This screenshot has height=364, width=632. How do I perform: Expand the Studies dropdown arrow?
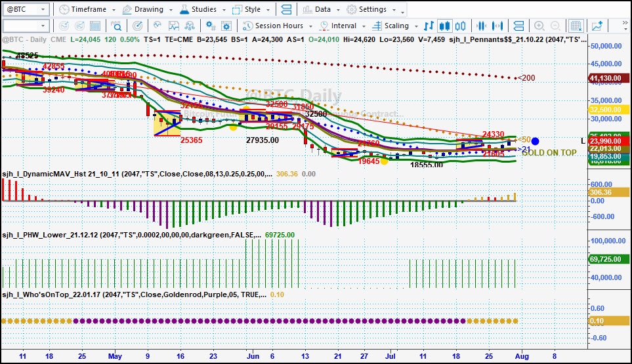224,10
